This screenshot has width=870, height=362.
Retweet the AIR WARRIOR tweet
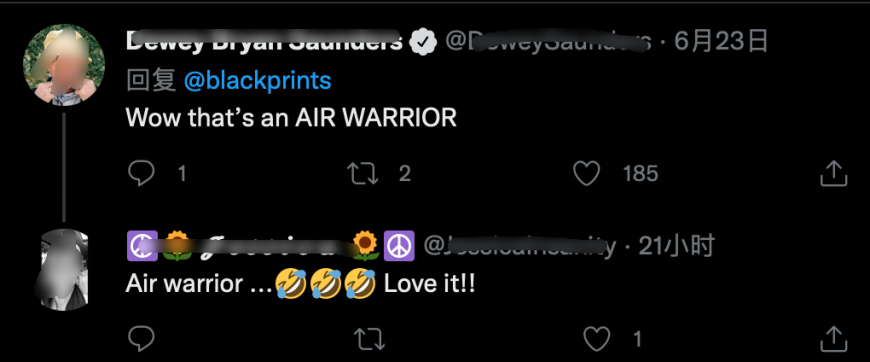click(362, 174)
